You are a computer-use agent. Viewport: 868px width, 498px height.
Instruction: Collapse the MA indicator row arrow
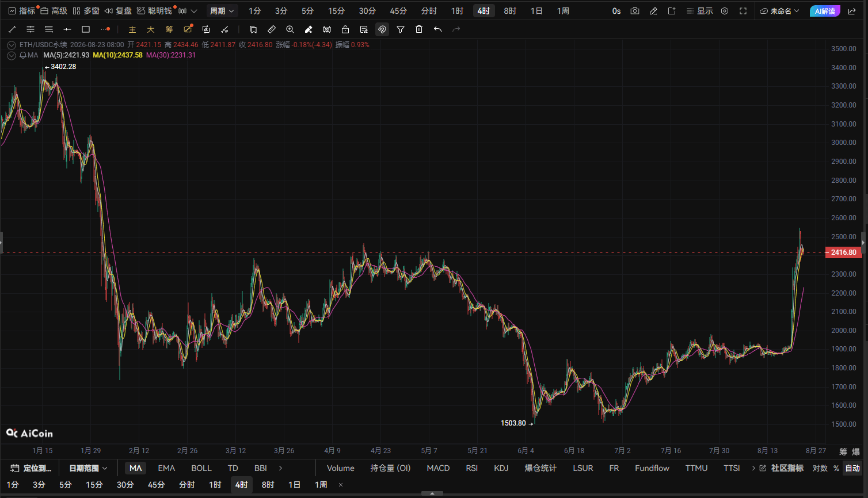coord(12,55)
